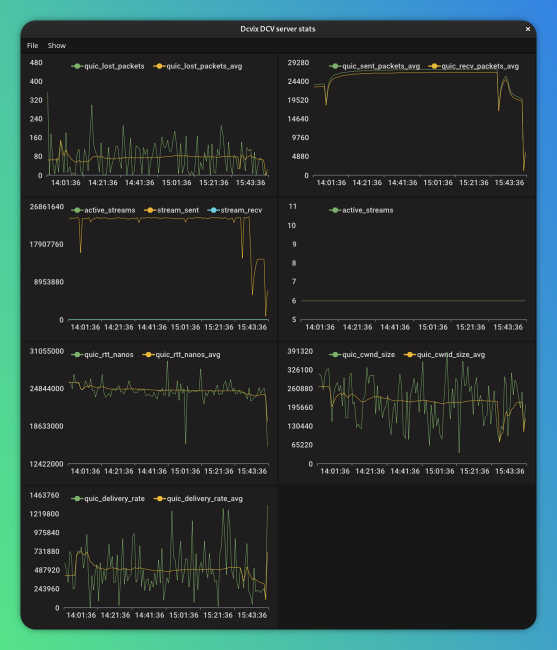Click the yellow quic_lost_packets_avg legend marker

point(159,66)
